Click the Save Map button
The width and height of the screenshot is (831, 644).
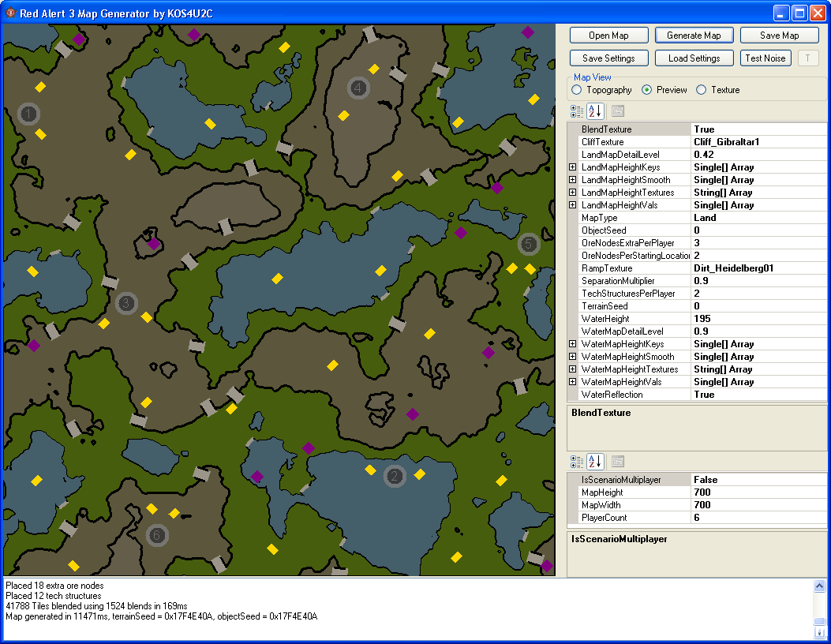(x=780, y=36)
